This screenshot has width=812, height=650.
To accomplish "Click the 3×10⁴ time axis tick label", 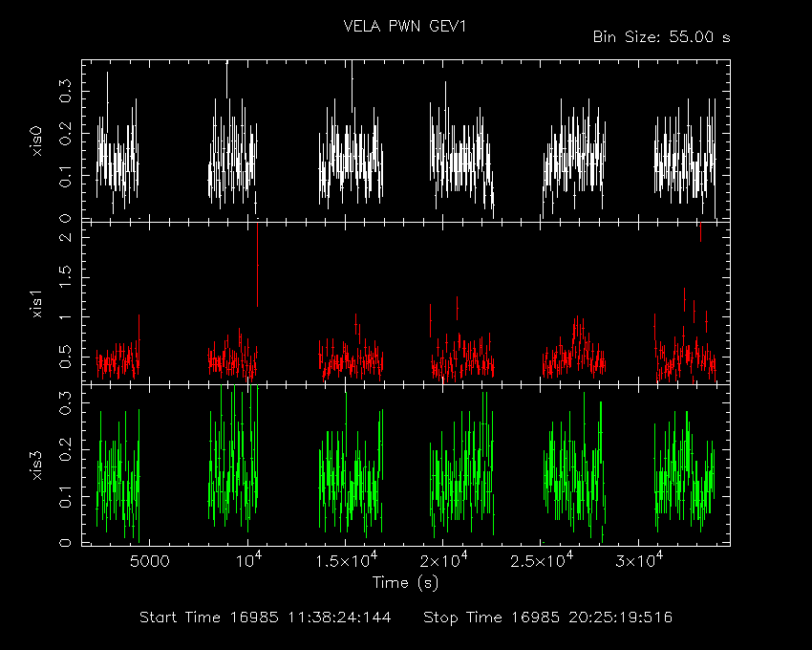I will pos(639,560).
